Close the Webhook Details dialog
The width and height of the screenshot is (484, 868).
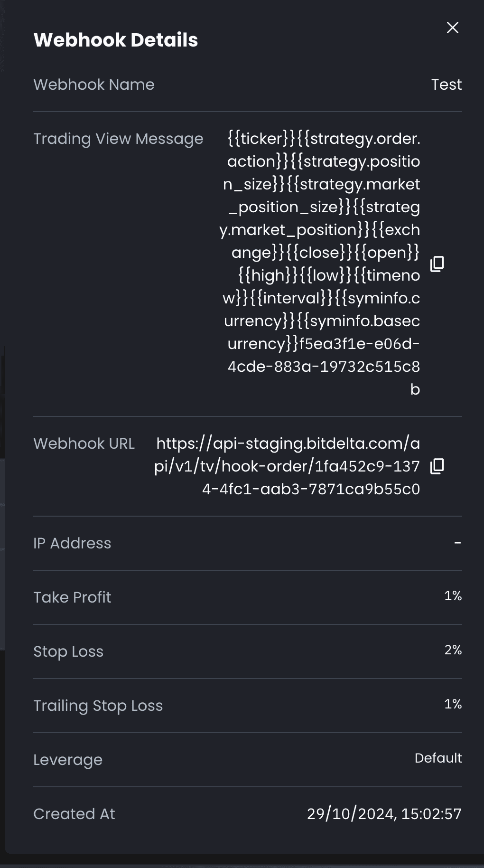click(x=453, y=28)
